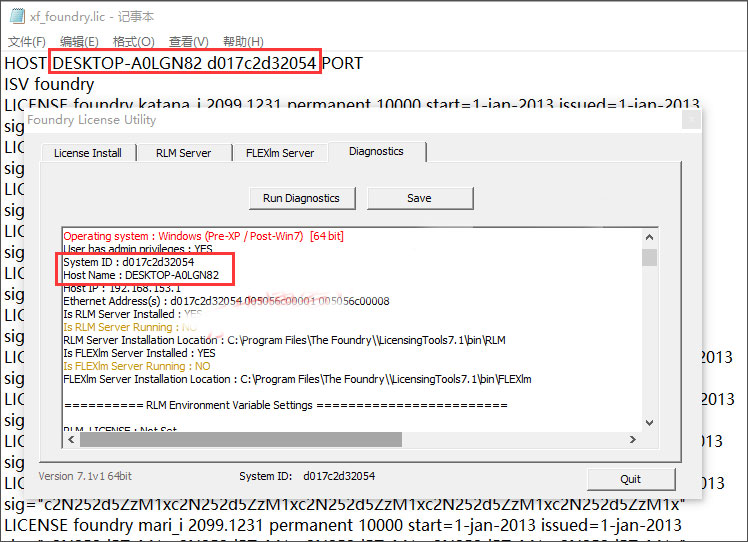
Task: Click the scroll up arrow in the diagnostics output
Action: [649, 237]
